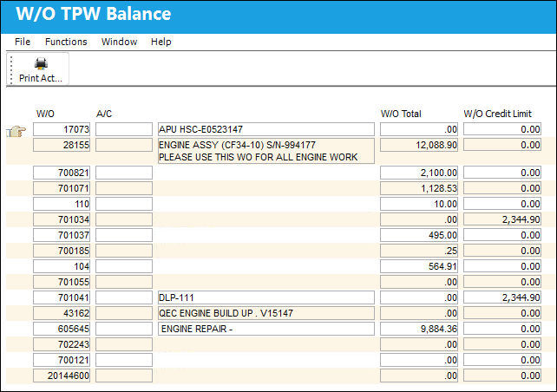557x392 pixels.
Task: Click the W/O Total value 9,884.36
Action: pos(419,329)
